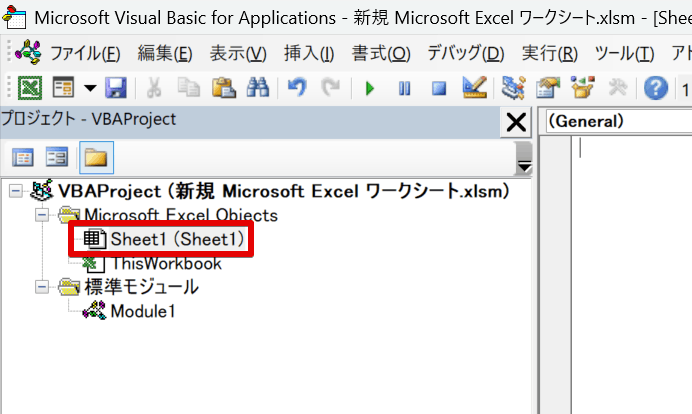The width and height of the screenshot is (692, 414).
Task: Run macro with the green play icon
Action: point(370,88)
